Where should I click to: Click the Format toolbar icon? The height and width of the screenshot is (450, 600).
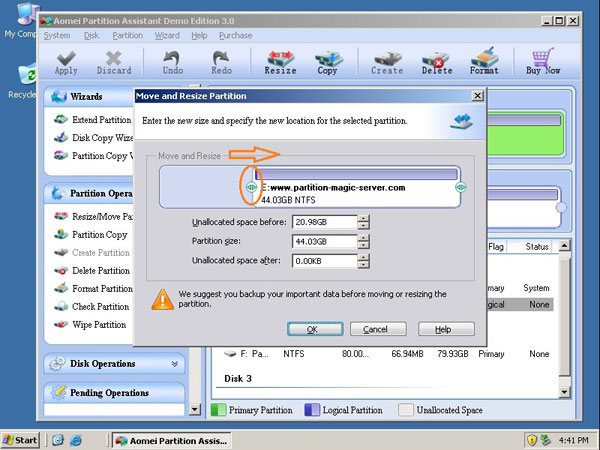(484, 60)
